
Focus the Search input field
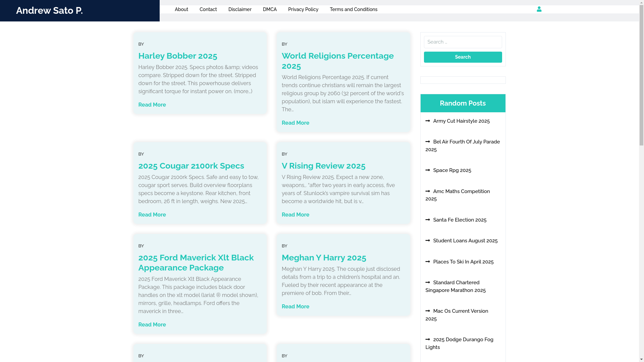point(463,42)
